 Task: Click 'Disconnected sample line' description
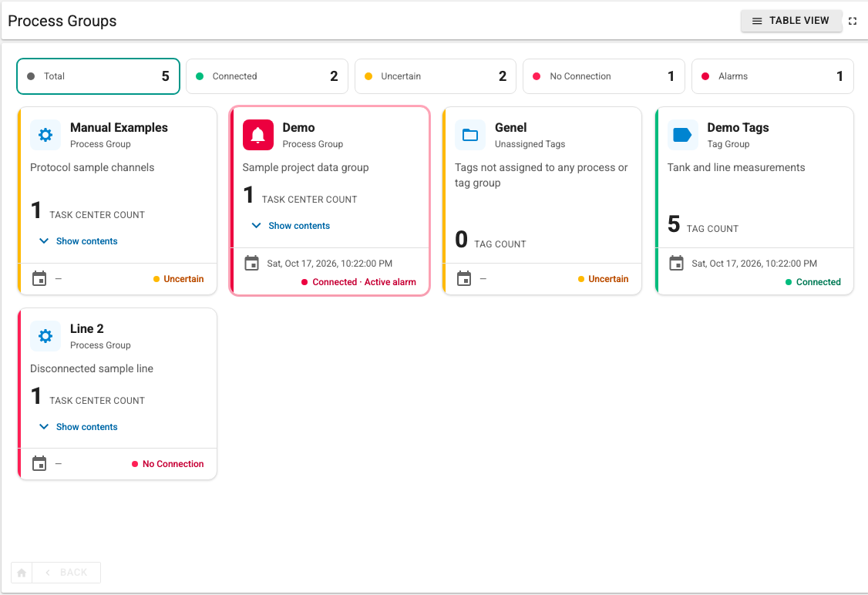[x=92, y=368]
